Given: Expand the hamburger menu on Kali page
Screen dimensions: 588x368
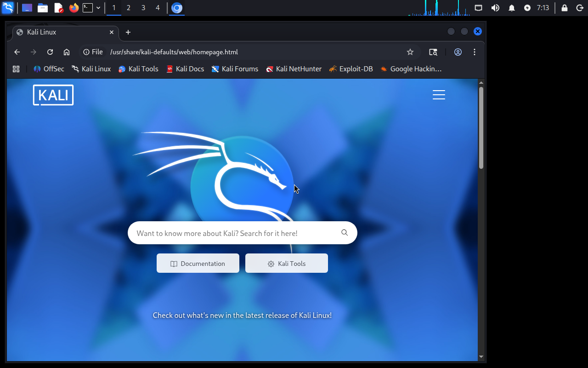Looking at the screenshot, I should tap(439, 95).
